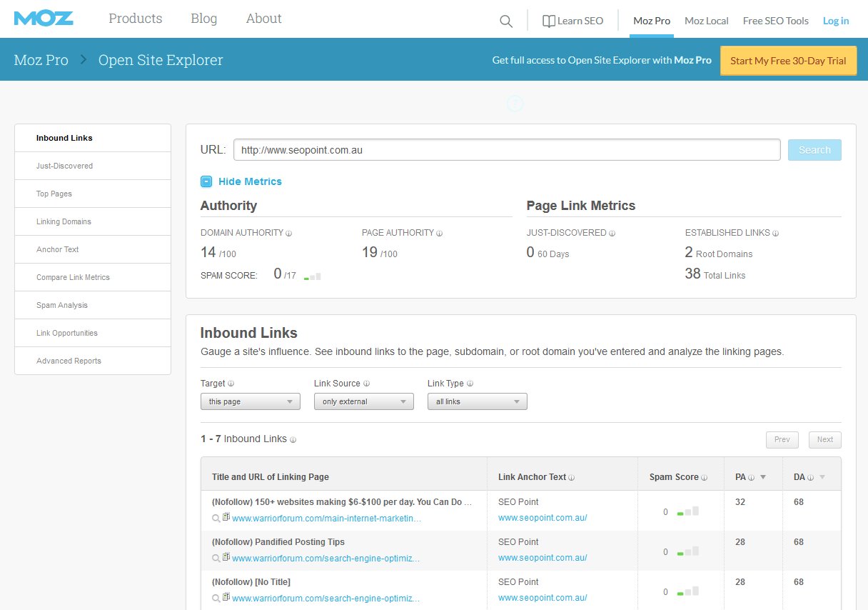Click info icon next to Domain Authority
868x610 pixels.
[289, 234]
